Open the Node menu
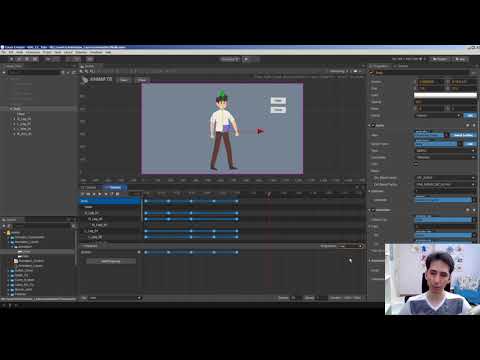 (x=19, y=52)
